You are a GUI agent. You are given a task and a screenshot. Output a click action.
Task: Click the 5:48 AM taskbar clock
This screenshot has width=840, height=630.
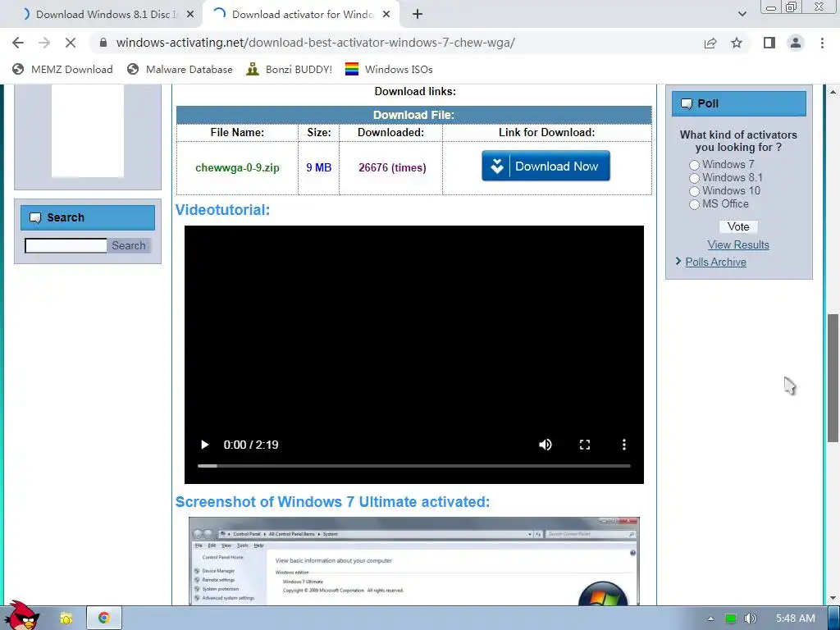796,619
